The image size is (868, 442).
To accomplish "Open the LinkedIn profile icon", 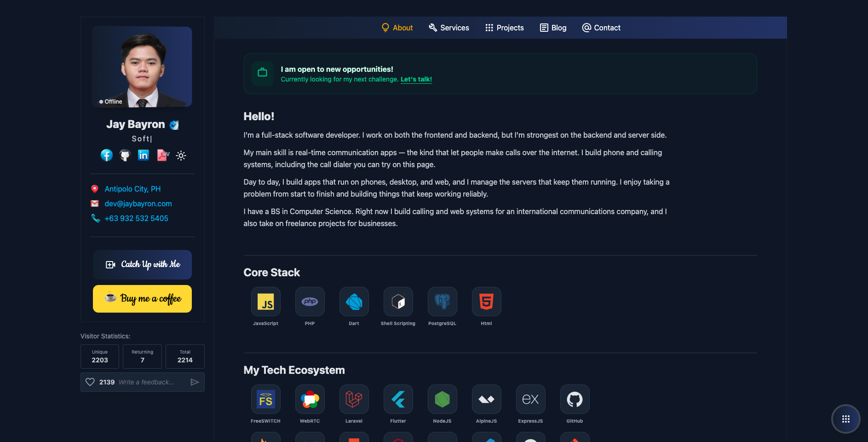I will click(x=144, y=155).
